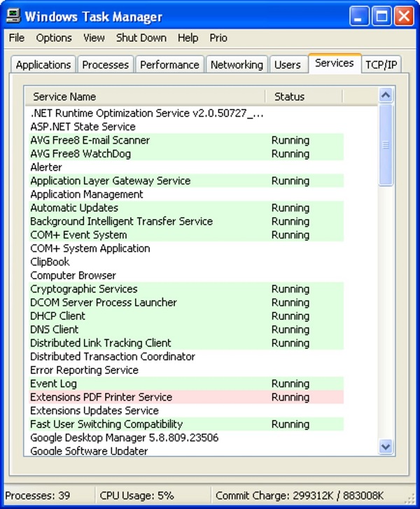Click the vertical scrollbar thumb
The width and height of the screenshot is (420, 509).
tap(386, 145)
